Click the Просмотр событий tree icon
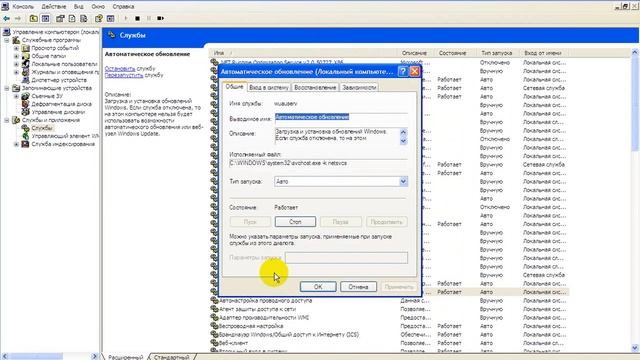640x360 pixels. click(x=26, y=48)
